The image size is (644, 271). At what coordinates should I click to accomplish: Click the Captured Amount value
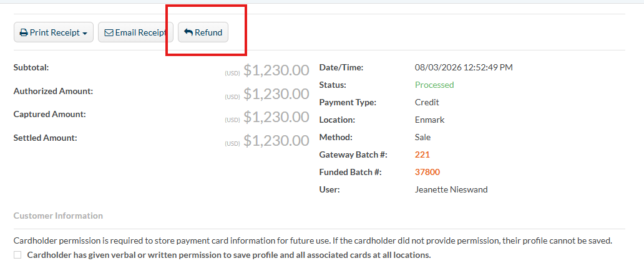click(x=276, y=117)
